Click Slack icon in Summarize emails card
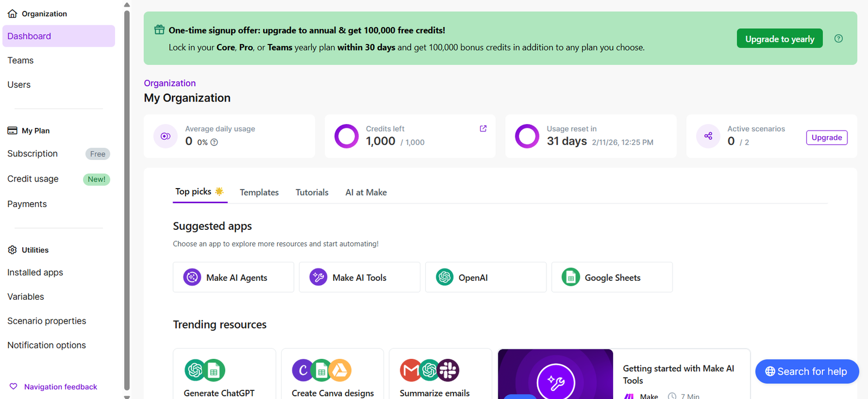The image size is (868, 399). [x=449, y=370]
